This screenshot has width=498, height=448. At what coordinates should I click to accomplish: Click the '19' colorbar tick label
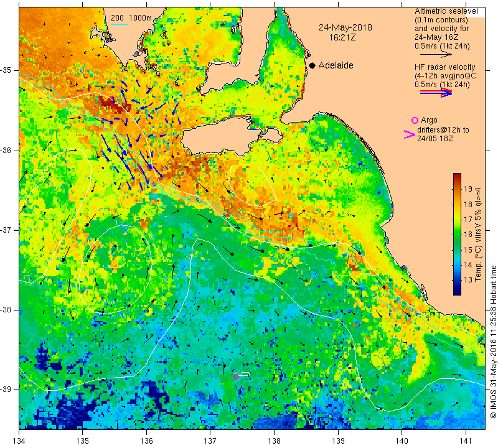[x=468, y=189]
